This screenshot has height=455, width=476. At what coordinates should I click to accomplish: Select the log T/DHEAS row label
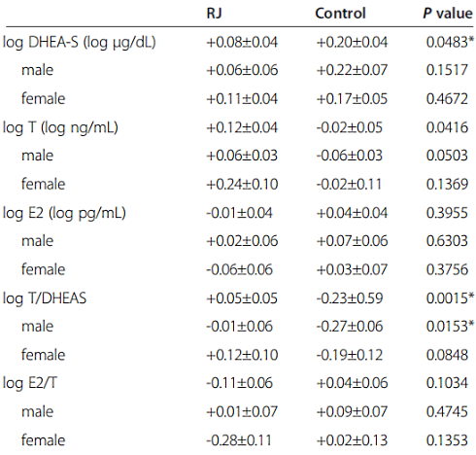click(x=45, y=298)
